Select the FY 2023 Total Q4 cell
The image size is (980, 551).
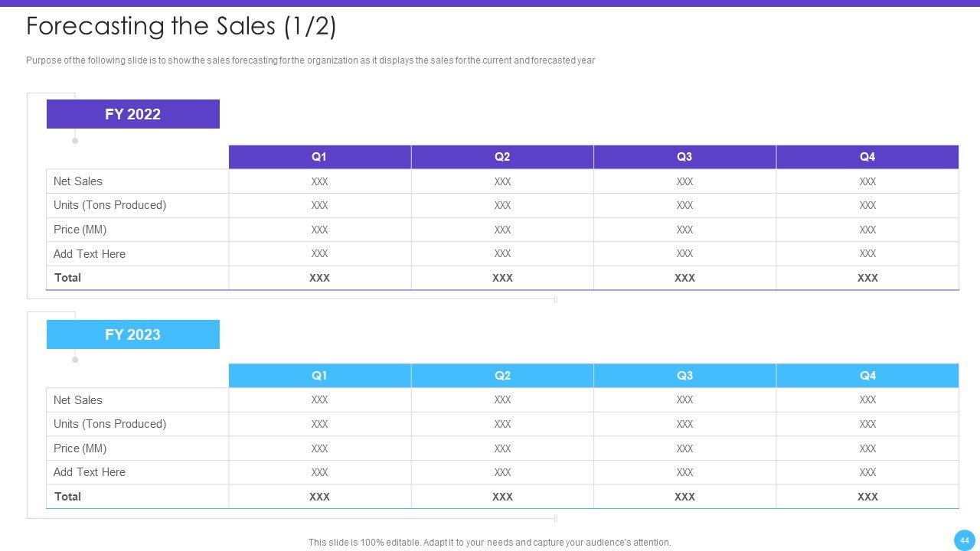point(867,497)
